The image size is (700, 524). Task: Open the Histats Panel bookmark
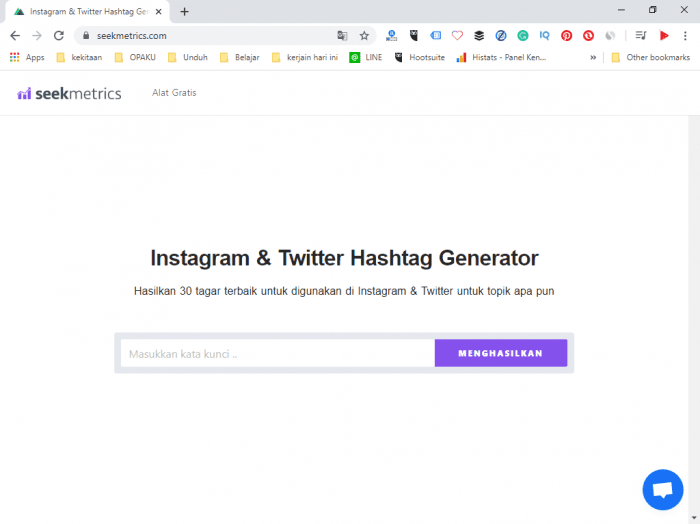501,57
